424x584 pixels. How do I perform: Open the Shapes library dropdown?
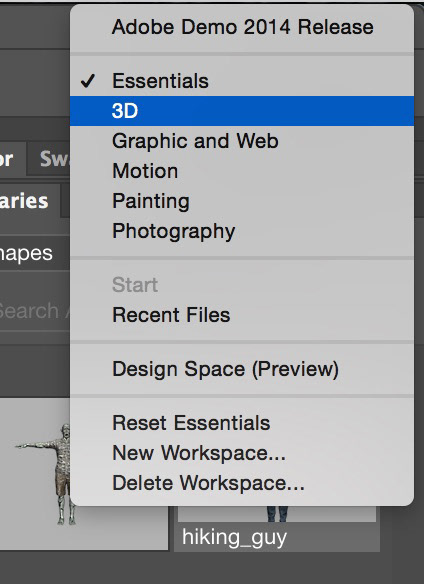35,253
